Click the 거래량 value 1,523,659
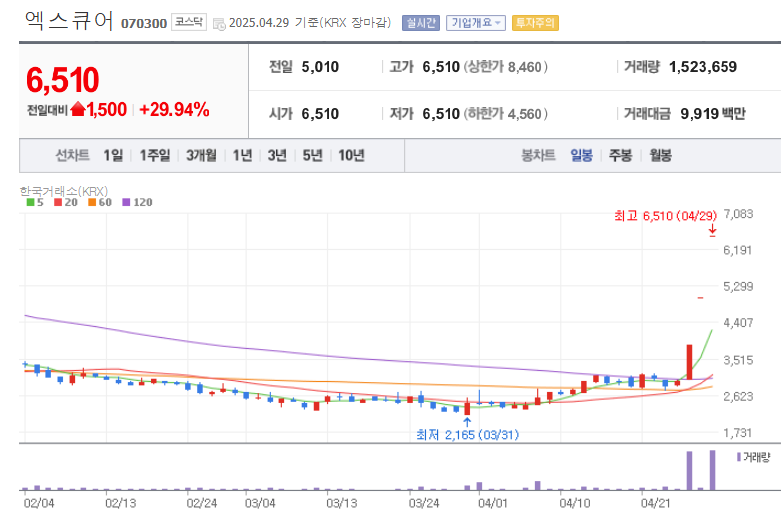The width and height of the screenshot is (781, 529). click(702, 67)
